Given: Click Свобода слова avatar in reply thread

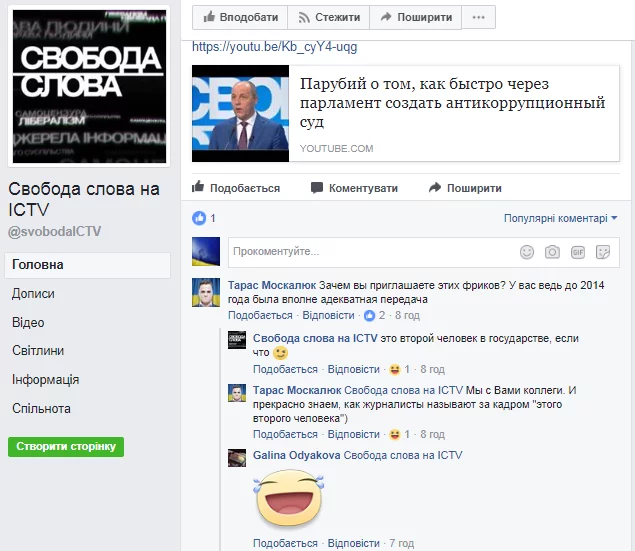Looking at the screenshot, I should point(237,340).
